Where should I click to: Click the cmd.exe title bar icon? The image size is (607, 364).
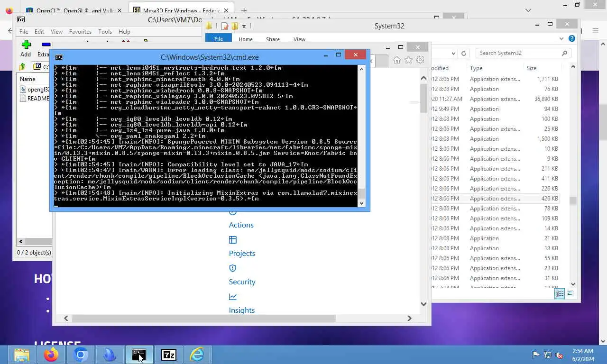(x=58, y=57)
